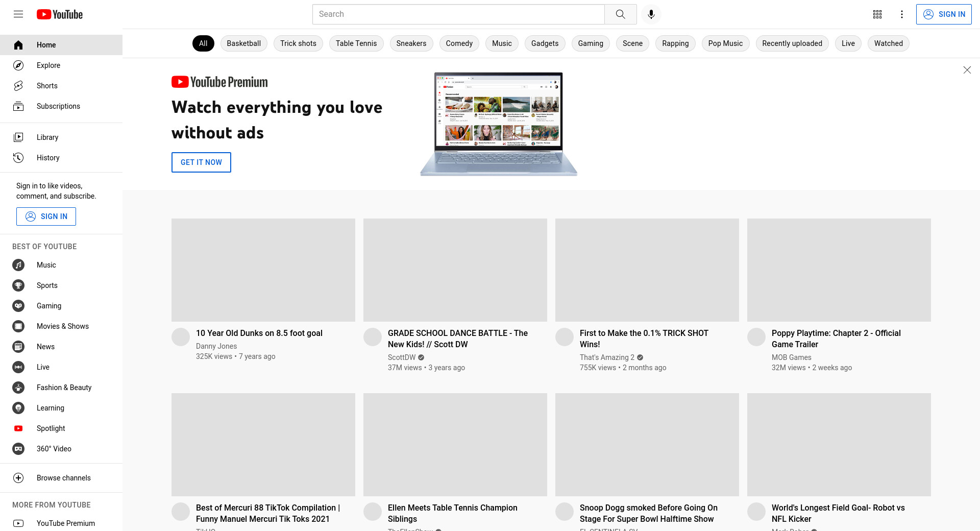Viewport: 980px width, 531px height.
Task: Select the Comedy filter chip
Action: tap(459, 43)
